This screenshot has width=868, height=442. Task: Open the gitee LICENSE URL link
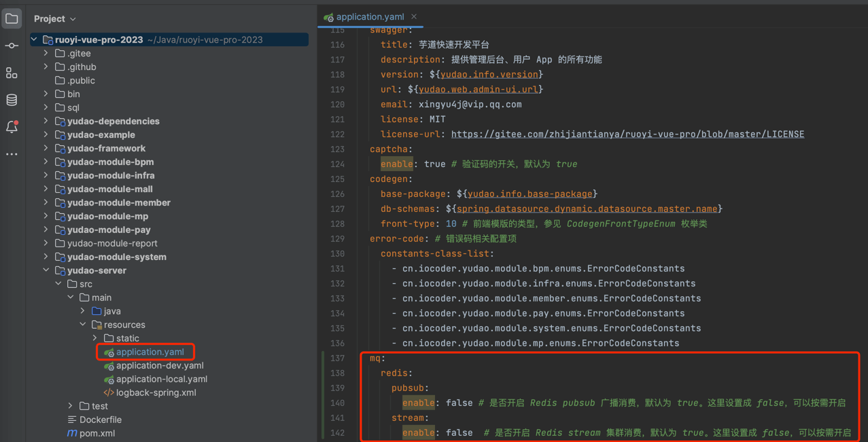[627, 134]
